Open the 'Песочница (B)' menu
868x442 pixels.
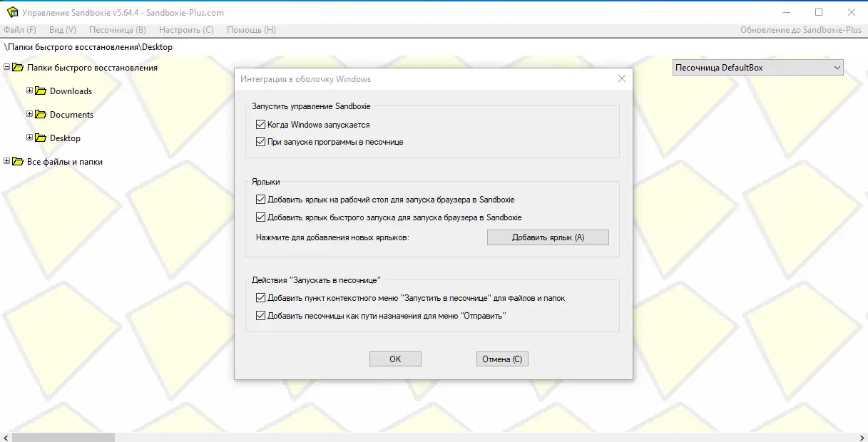coord(118,30)
